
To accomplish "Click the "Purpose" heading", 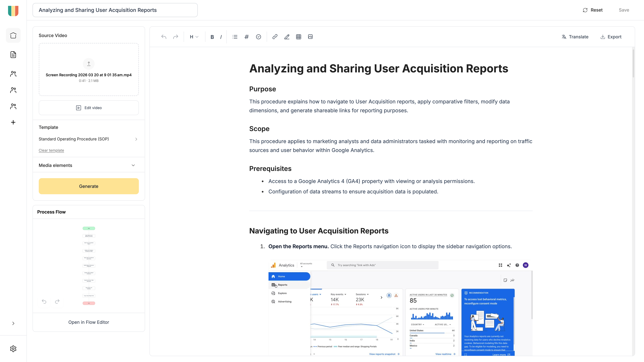I will [x=262, y=89].
